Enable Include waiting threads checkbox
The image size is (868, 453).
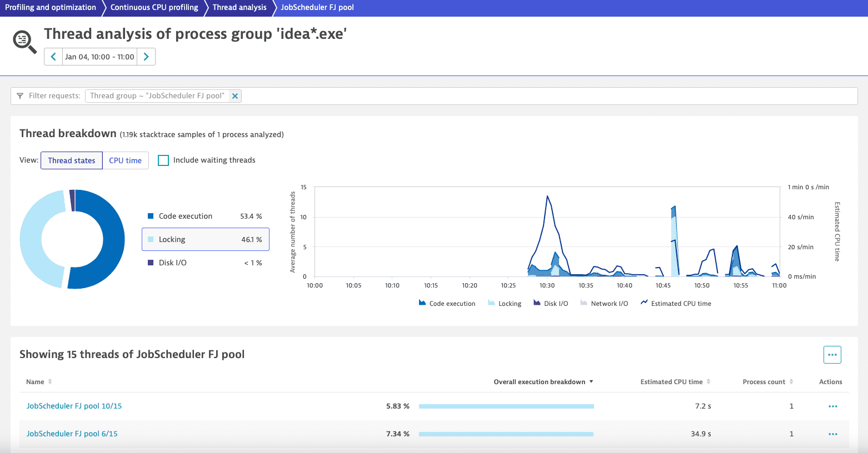tap(163, 160)
